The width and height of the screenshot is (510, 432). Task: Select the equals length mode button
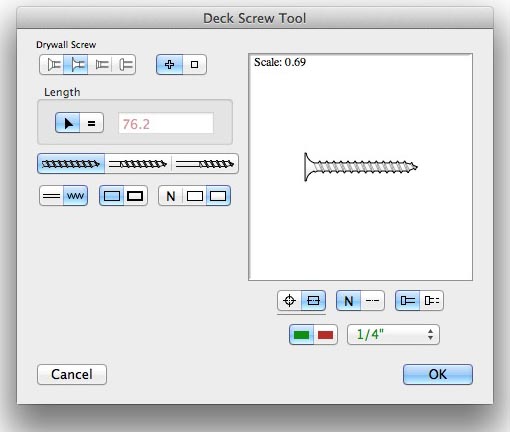[91, 123]
